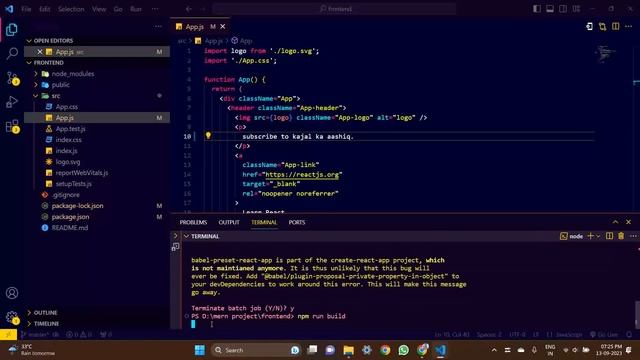Open the Run and Debug view
Image resolution: width=640 pixels, height=360 pixels.
[12, 102]
